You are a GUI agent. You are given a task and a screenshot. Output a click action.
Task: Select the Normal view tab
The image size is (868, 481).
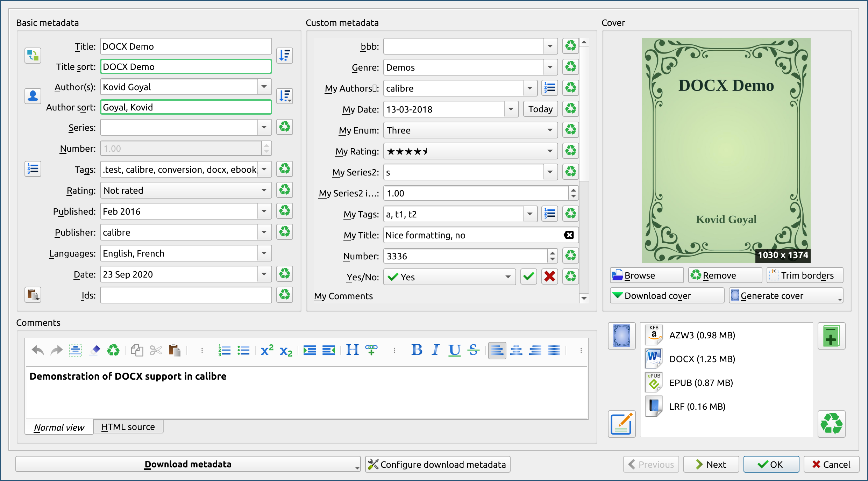[59, 427]
